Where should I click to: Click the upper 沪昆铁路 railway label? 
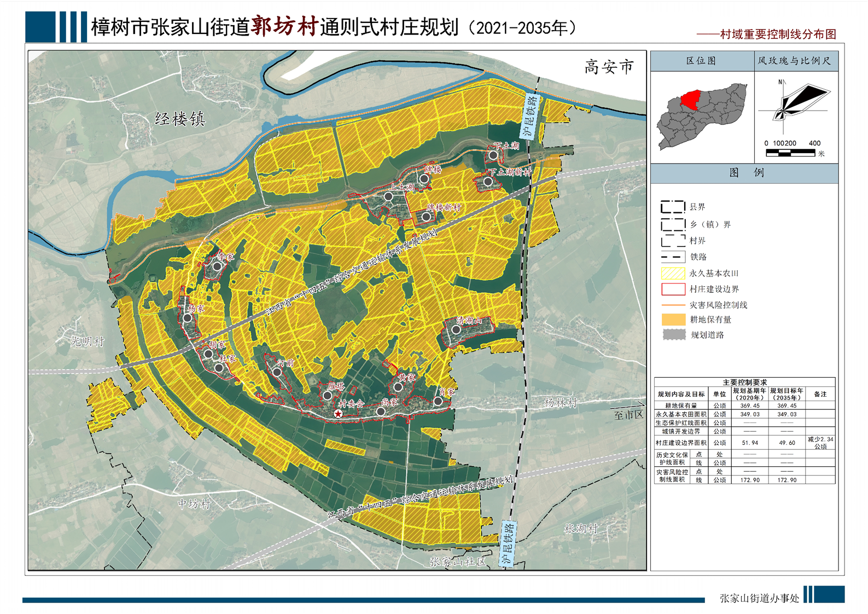(x=529, y=116)
